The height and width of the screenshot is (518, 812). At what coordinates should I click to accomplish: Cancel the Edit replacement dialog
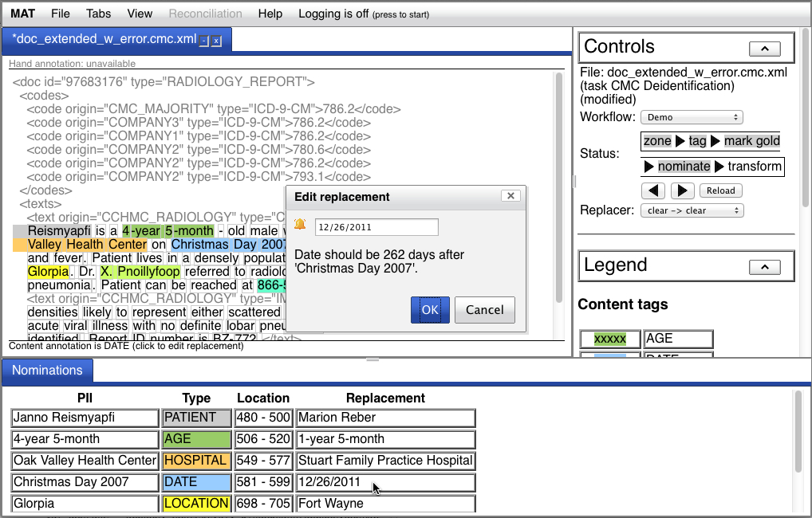485,310
